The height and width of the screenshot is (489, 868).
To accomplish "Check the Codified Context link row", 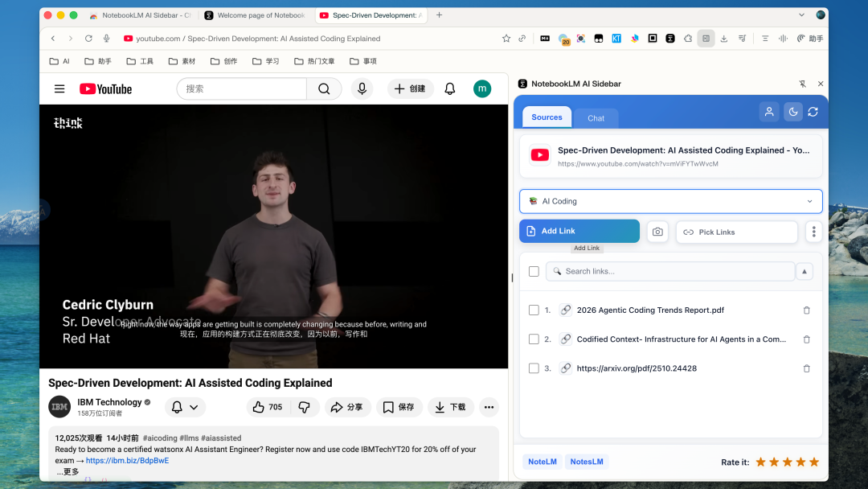I will coord(534,339).
